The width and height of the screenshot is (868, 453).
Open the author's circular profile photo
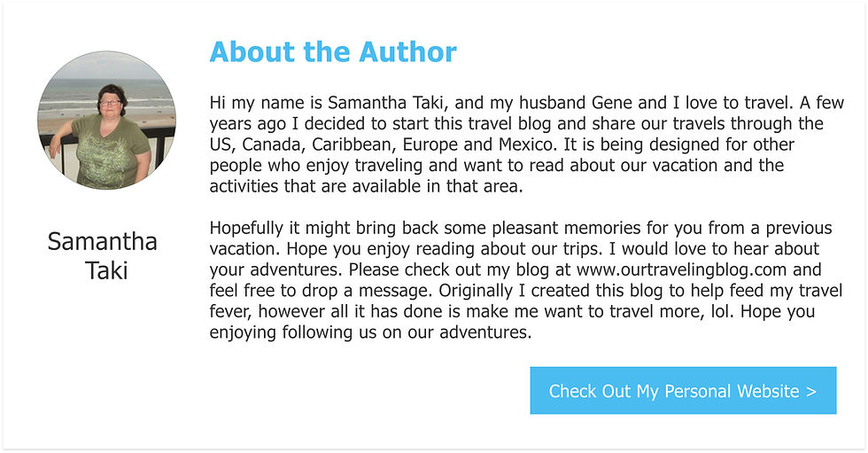[x=106, y=121]
